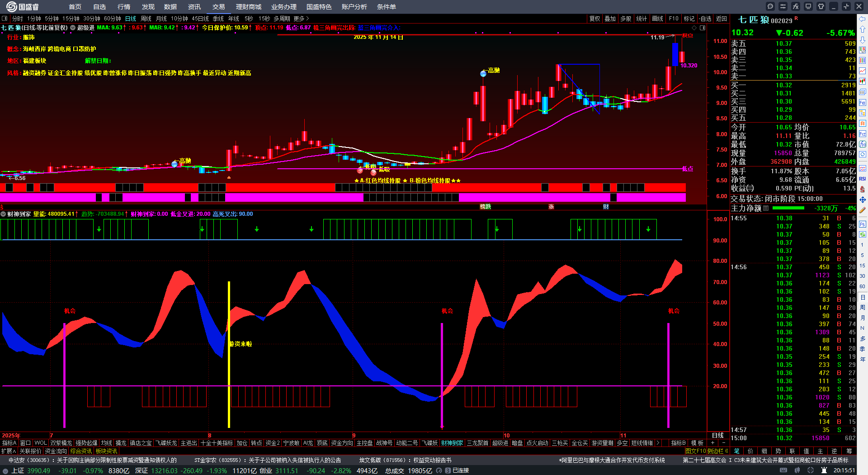The image size is (868, 475).
Task: Toggle the 统计 statistics option
Action: click(642, 19)
